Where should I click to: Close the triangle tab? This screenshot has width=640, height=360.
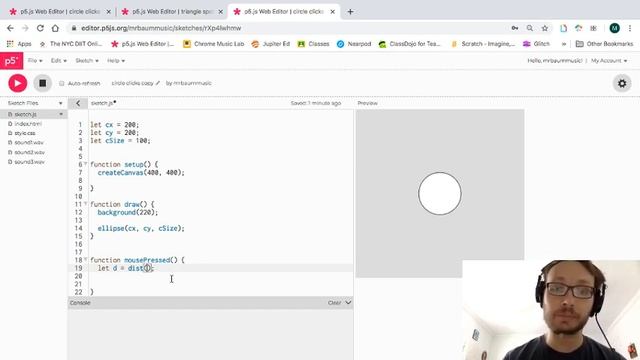pyautogui.click(x=221, y=12)
